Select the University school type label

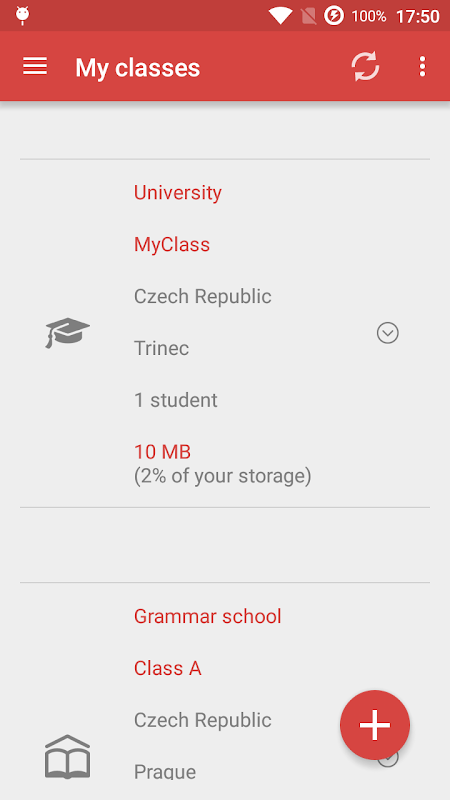[178, 193]
